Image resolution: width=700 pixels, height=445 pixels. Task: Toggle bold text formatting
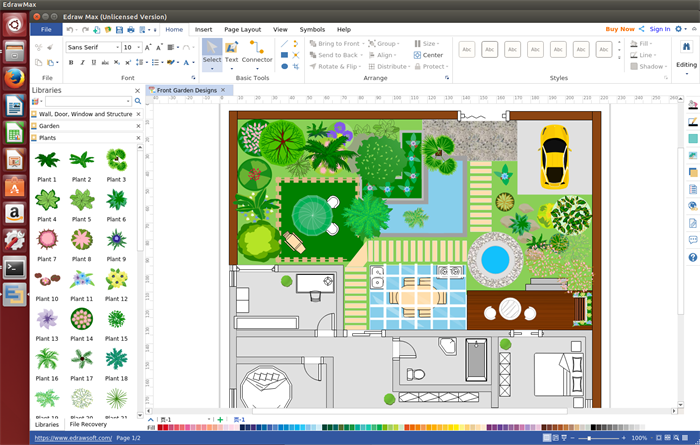point(71,63)
